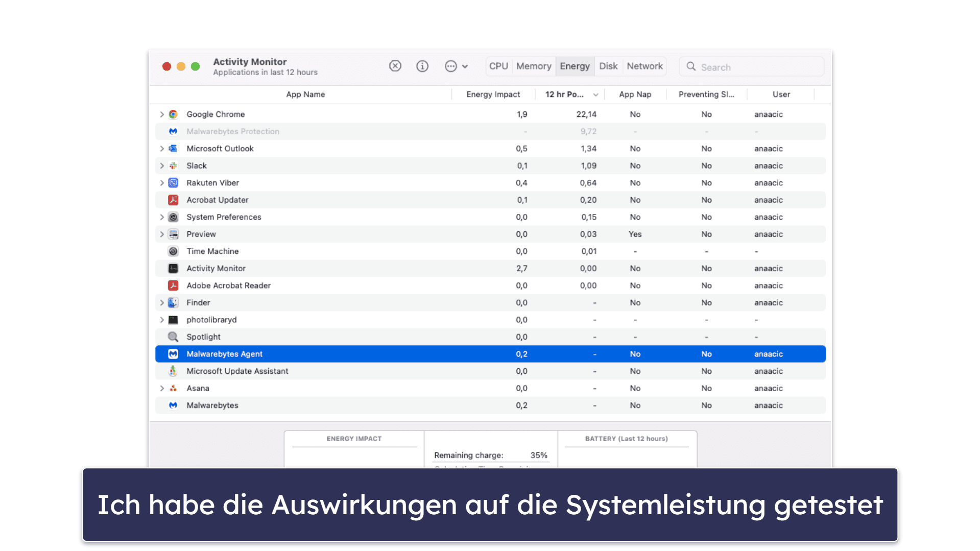Click the Activity Monitor row icon
The width and height of the screenshot is (980, 551).
pyautogui.click(x=173, y=269)
